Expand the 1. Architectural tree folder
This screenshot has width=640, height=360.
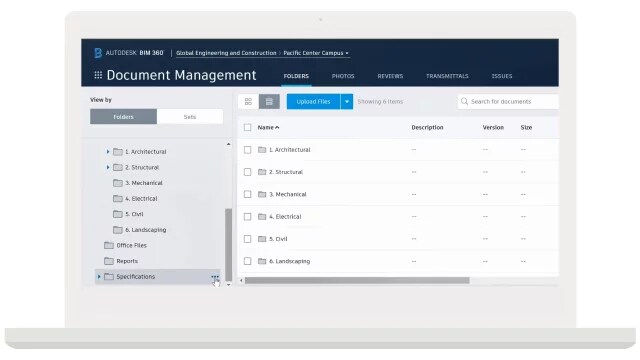108,152
